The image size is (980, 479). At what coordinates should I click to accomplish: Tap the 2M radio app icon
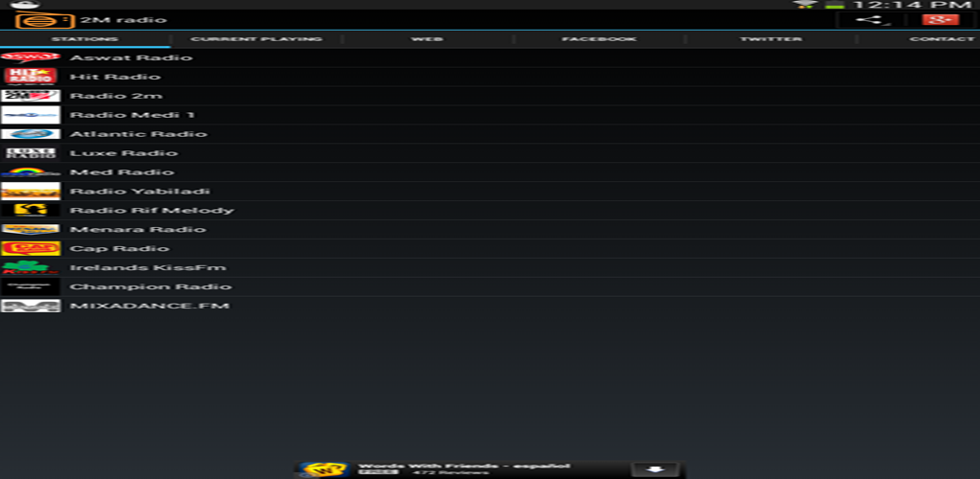(45, 20)
